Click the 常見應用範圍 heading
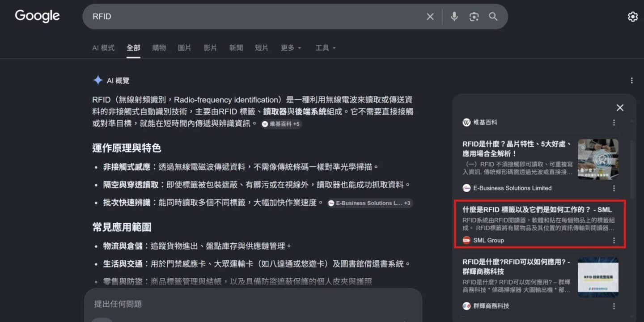Screen dimensions: 644x322 click(x=122, y=227)
